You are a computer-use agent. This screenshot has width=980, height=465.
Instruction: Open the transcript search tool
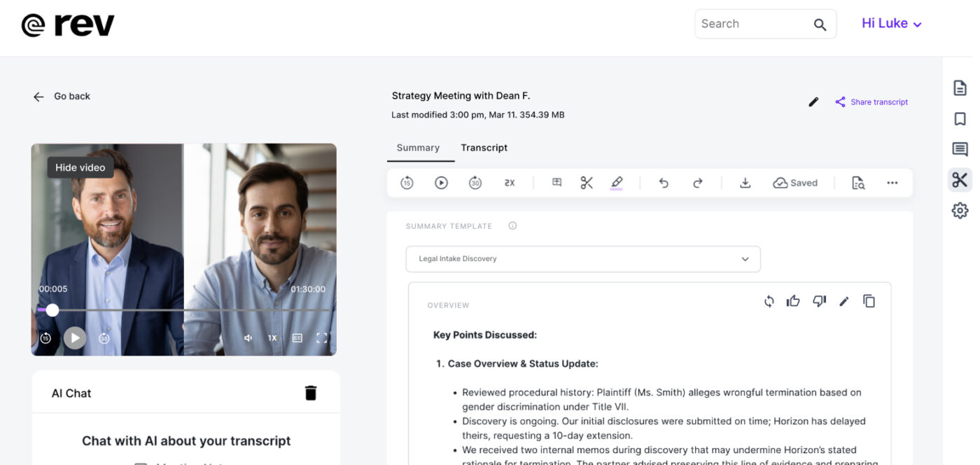858,182
